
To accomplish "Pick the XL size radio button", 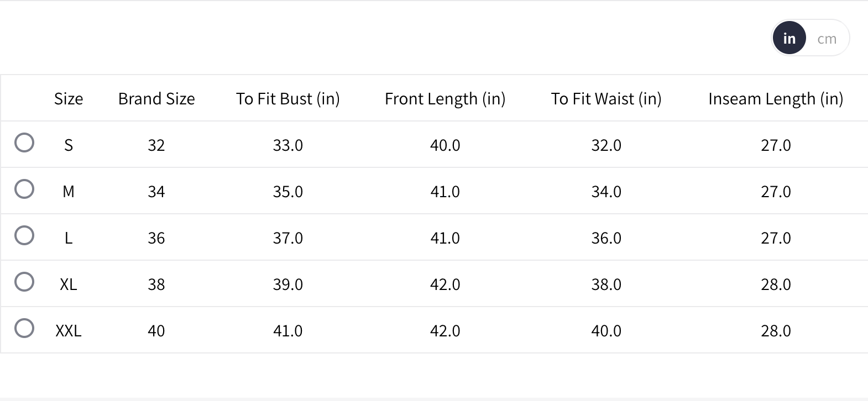I will click(24, 282).
